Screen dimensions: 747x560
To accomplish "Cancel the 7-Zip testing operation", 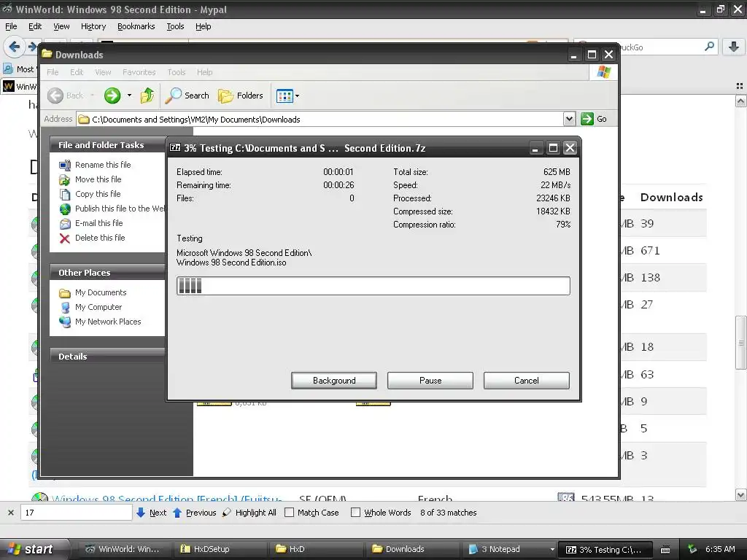I will tap(527, 381).
